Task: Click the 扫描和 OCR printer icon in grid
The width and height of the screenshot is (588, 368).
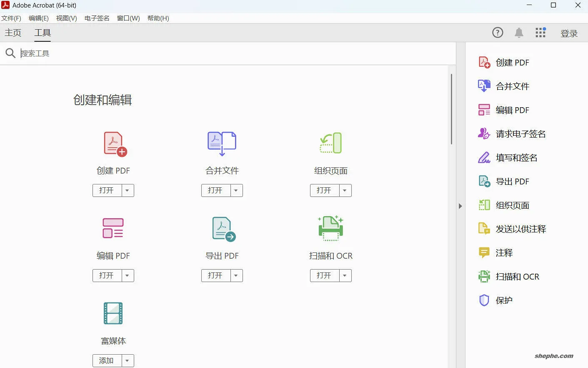Action: point(331,228)
